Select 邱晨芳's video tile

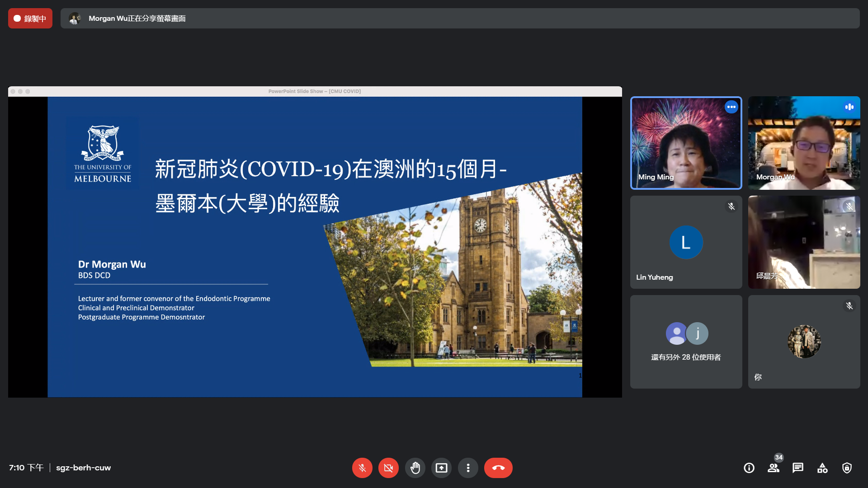804,242
